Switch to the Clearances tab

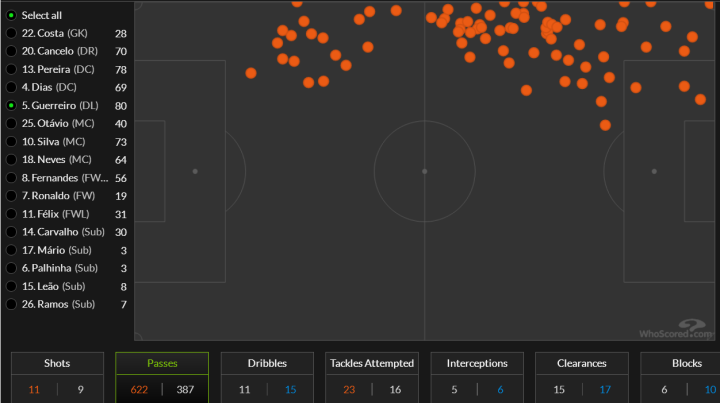point(582,364)
